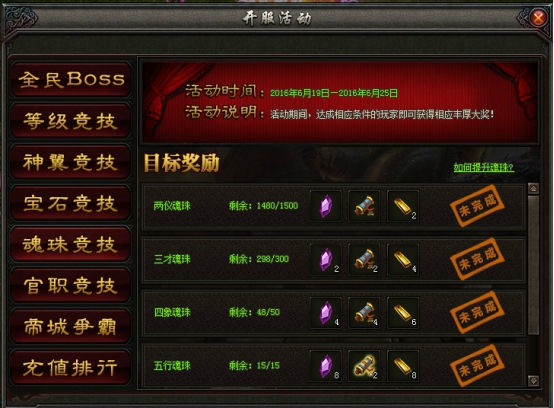Screen dimensions: 554x408
Task: Select the 宝石竞技 tab
Action: (71, 203)
